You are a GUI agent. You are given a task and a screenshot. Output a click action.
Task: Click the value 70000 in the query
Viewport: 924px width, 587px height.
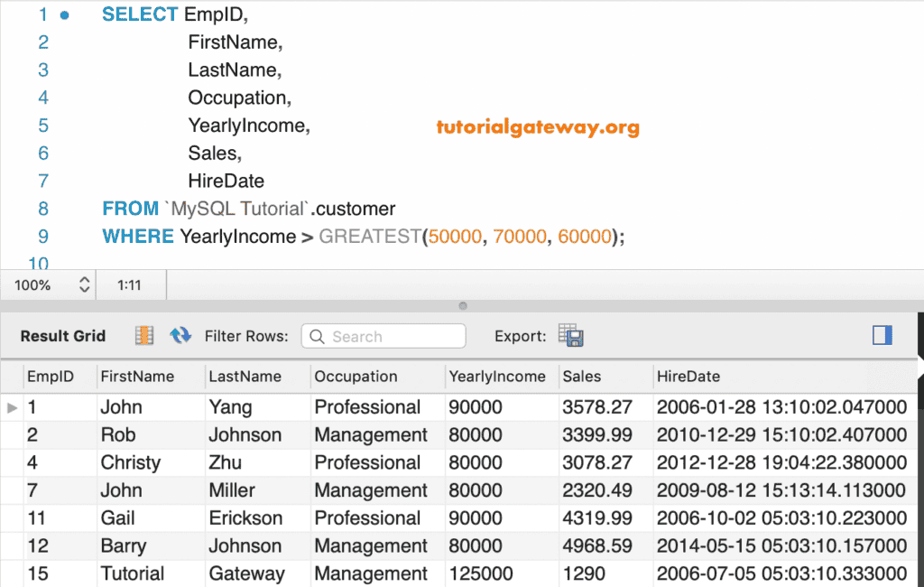pos(520,236)
